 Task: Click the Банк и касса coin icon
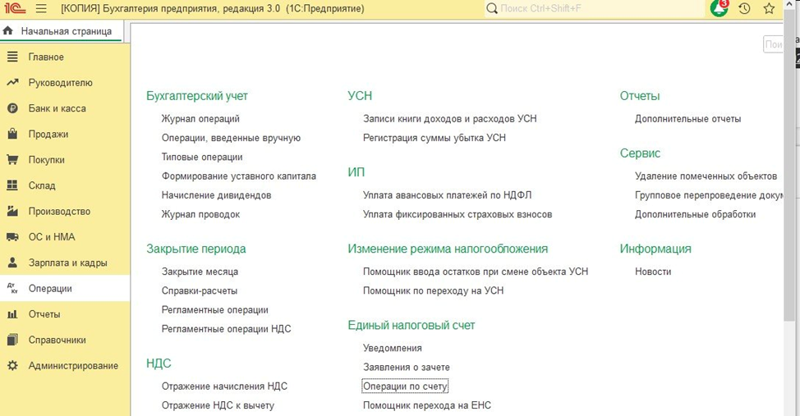point(12,108)
